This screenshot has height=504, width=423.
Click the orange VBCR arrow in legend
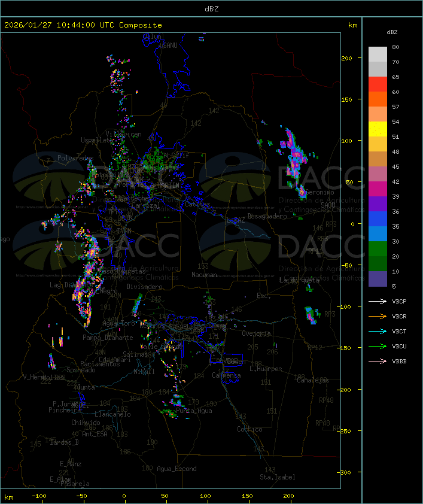[378, 316]
